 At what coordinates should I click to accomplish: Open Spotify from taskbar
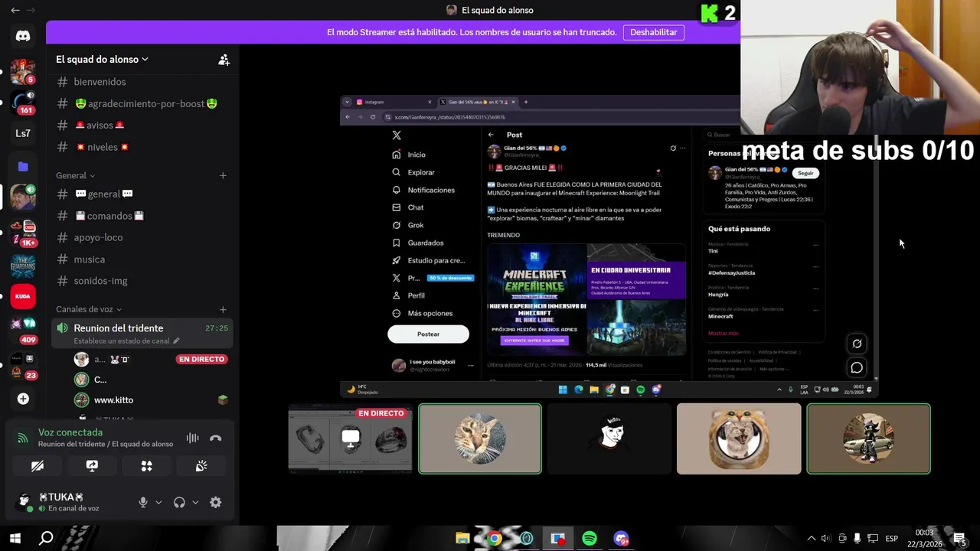(x=590, y=538)
